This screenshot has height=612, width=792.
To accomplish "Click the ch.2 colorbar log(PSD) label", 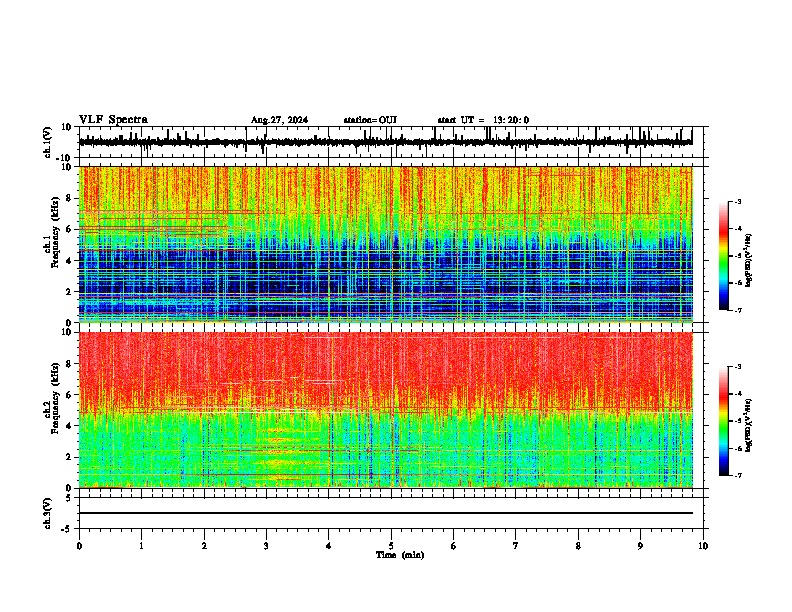I will click(x=749, y=425).
